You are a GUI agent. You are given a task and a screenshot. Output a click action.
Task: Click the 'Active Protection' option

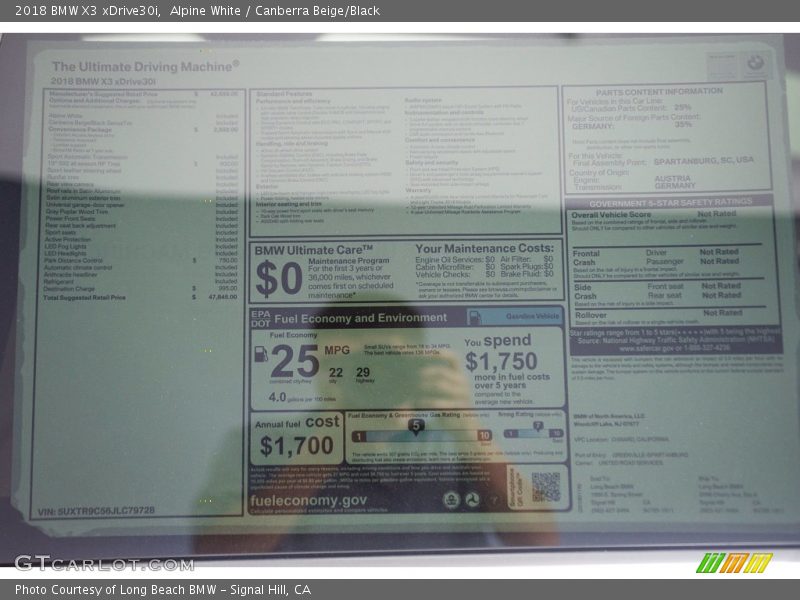(68, 239)
